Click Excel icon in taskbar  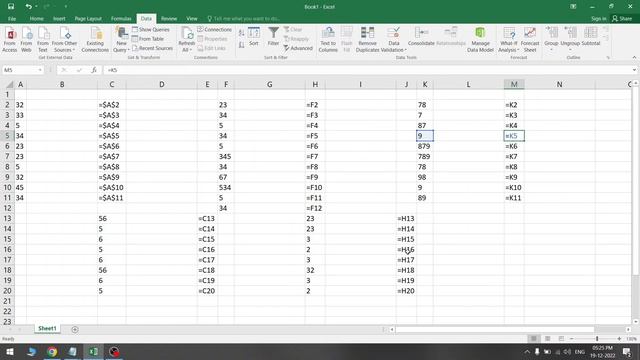[93, 351]
